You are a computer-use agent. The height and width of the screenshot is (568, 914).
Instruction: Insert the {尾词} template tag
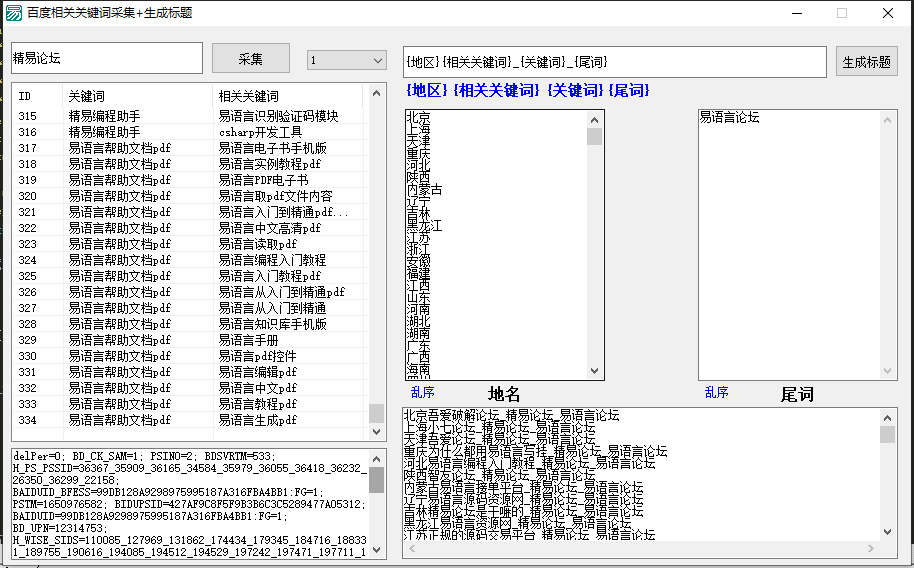click(629, 90)
